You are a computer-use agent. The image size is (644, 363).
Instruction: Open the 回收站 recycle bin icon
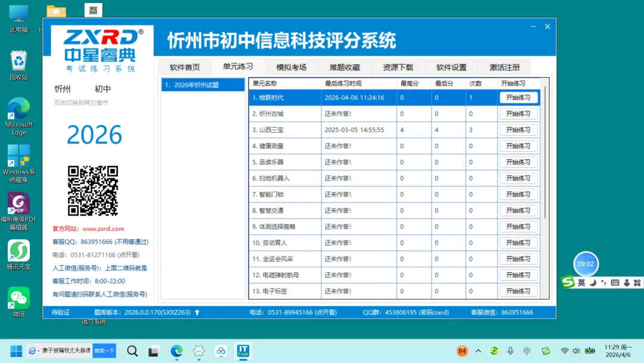point(18,66)
